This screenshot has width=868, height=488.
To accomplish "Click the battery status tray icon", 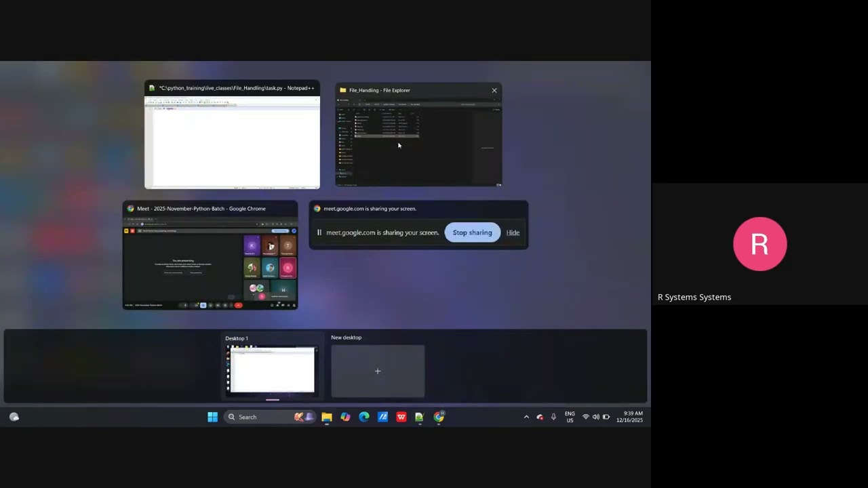I will (x=606, y=417).
